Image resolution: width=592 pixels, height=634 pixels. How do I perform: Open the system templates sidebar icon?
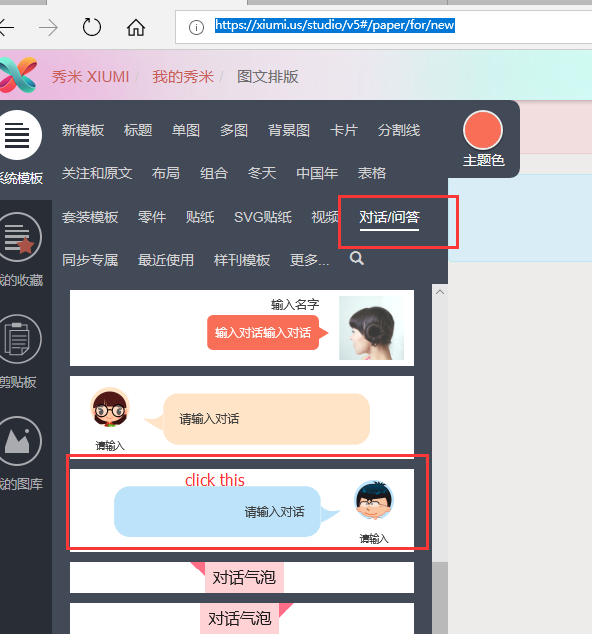pyautogui.click(x=17, y=135)
